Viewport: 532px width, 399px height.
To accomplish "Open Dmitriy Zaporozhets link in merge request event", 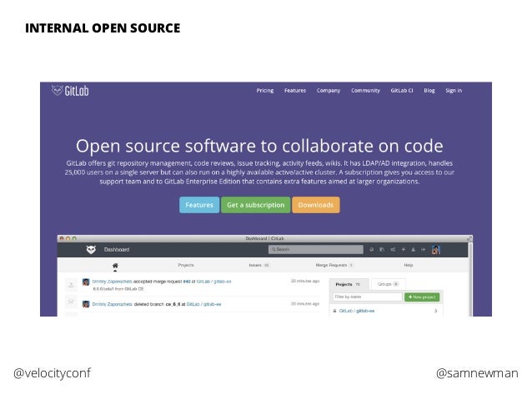I will coord(112,282).
